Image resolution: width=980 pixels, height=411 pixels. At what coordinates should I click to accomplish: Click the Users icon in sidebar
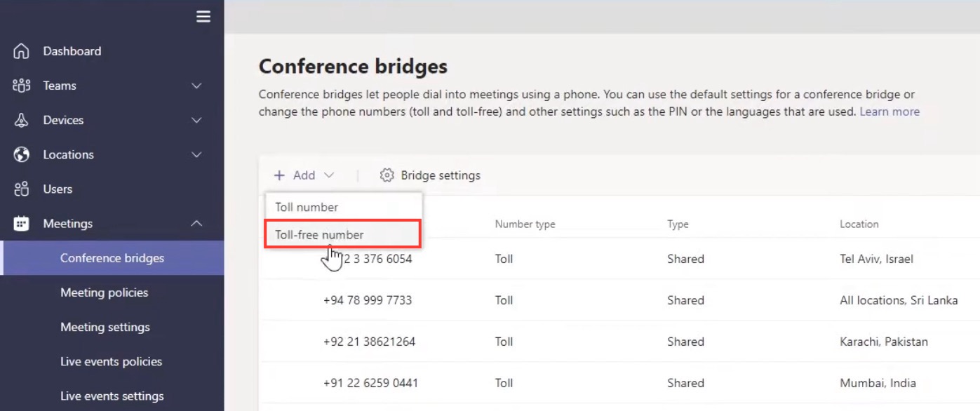coord(22,189)
